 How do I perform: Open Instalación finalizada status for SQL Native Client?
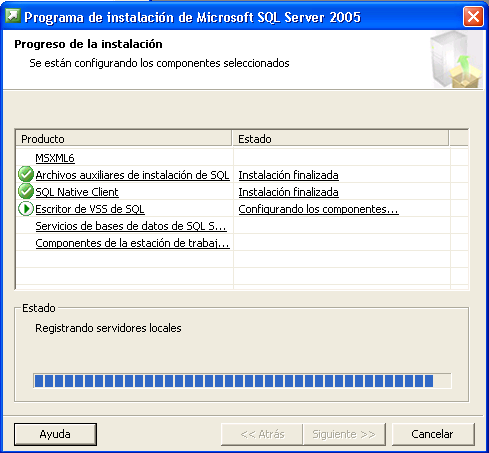[x=288, y=192]
